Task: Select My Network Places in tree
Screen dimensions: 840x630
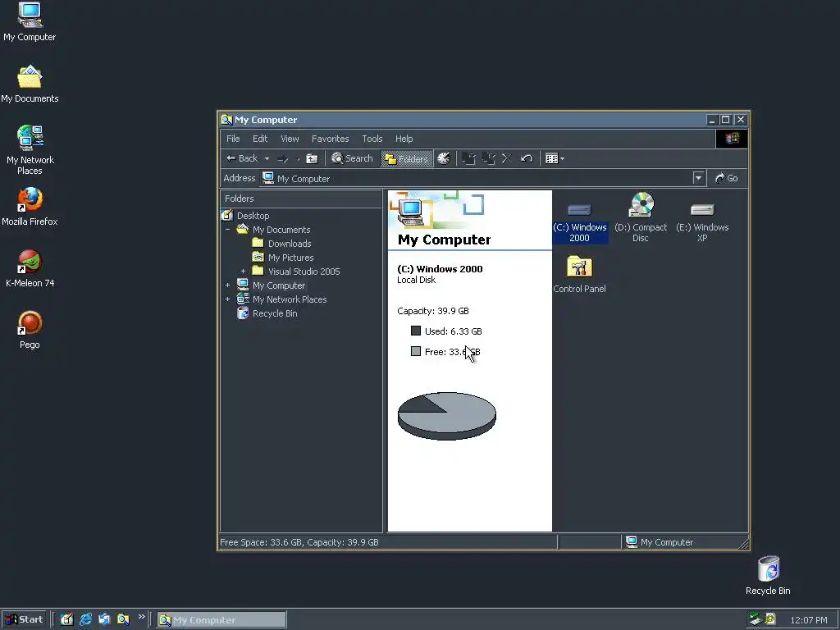Action: 290,299
